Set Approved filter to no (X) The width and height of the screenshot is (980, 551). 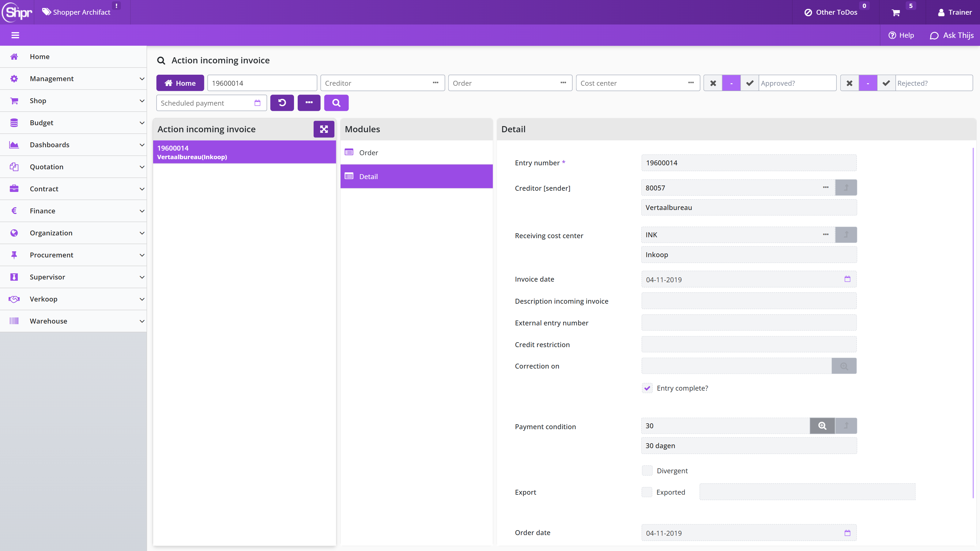pos(713,83)
